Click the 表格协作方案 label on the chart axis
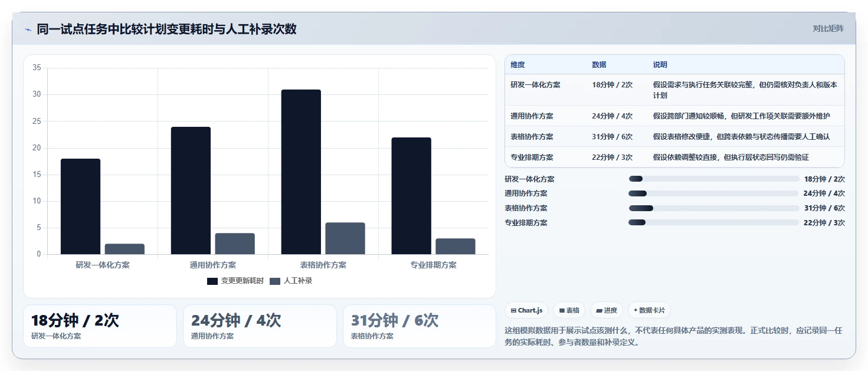The image size is (868, 371). point(323,265)
